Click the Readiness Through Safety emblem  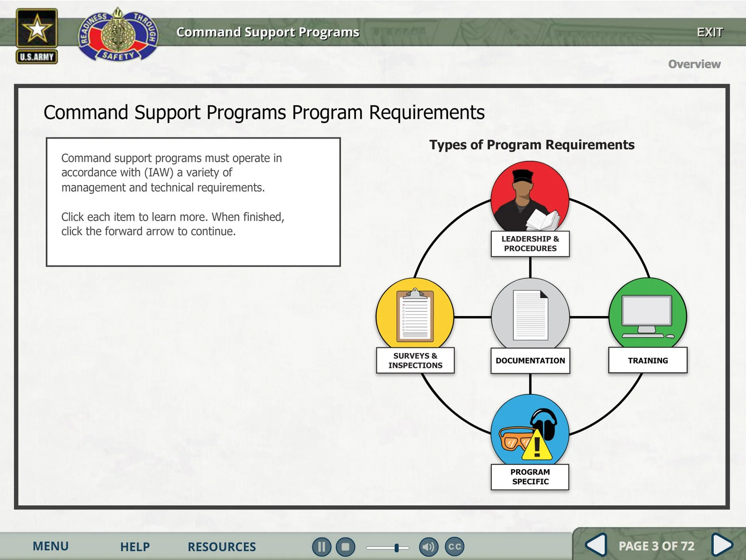[118, 35]
